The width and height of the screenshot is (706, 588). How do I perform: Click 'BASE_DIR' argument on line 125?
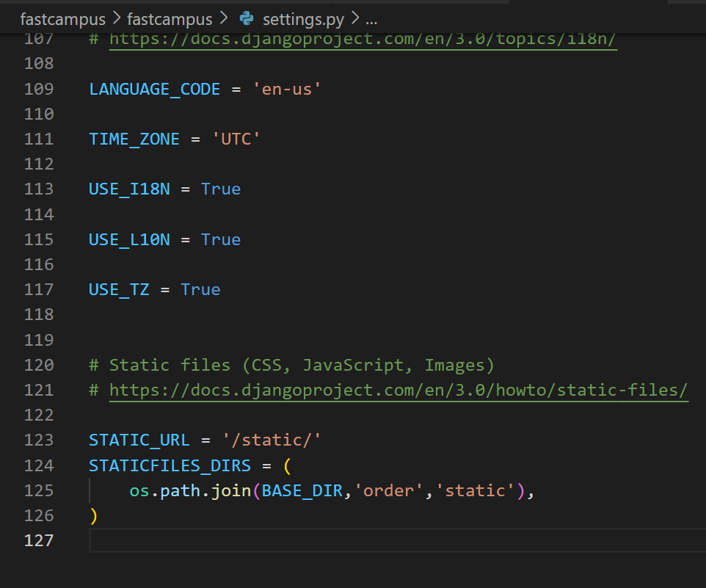click(x=302, y=491)
